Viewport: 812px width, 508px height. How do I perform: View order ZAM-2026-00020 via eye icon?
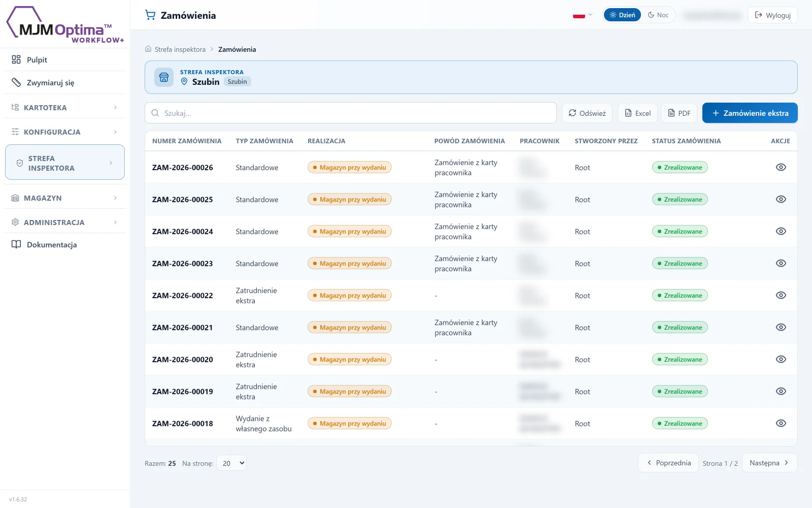coord(781,359)
